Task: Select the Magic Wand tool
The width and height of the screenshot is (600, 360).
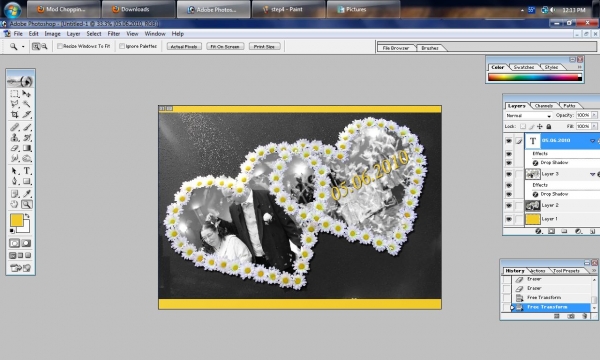Action: click(26, 104)
